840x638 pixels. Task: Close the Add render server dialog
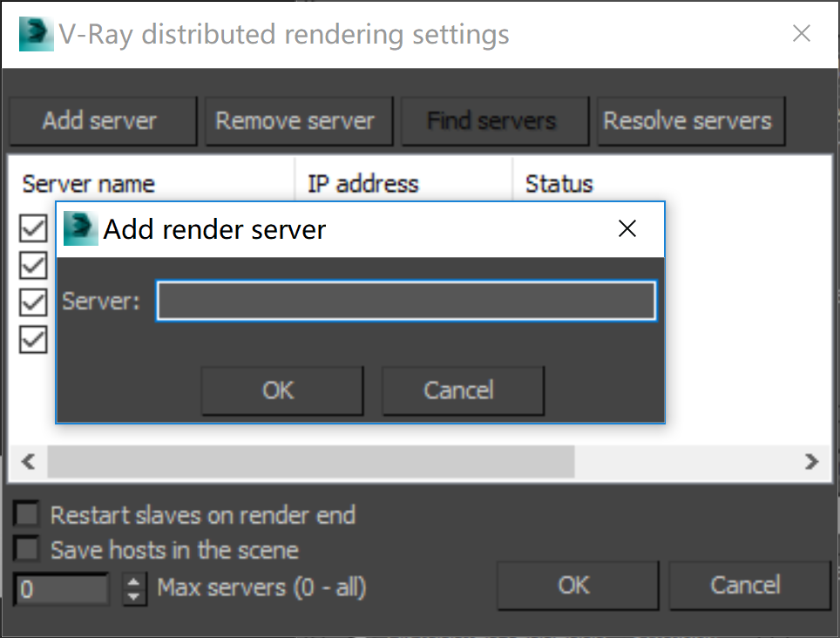pos(627,228)
